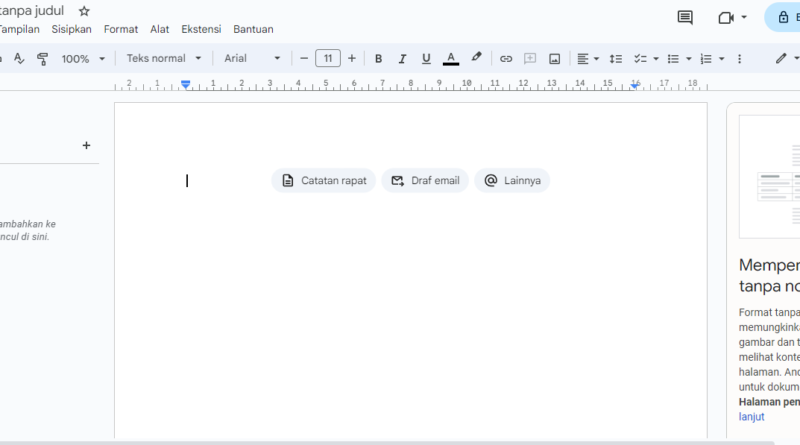Open the Tampilan menu
The image size is (800, 445).
click(x=19, y=29)
